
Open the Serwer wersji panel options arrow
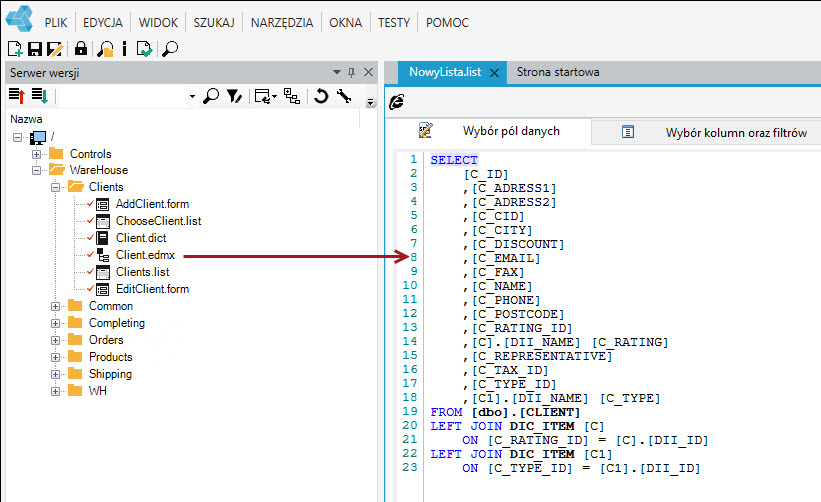(337, 72)
